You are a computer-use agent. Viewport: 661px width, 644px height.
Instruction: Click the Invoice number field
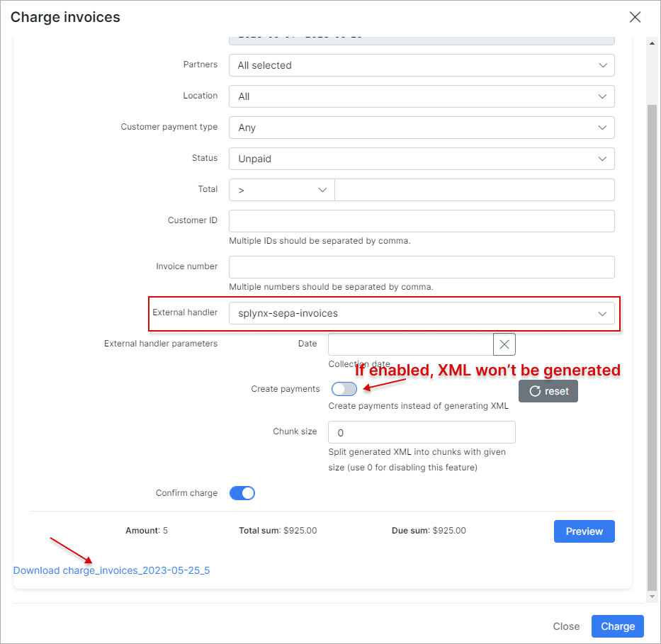click(x=422, y=267)
